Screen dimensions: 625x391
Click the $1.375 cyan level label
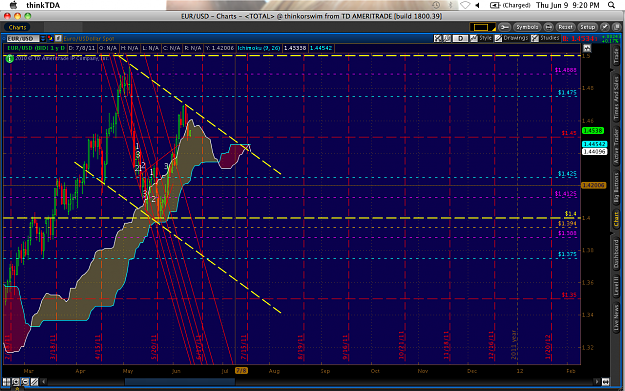[567, 254]
